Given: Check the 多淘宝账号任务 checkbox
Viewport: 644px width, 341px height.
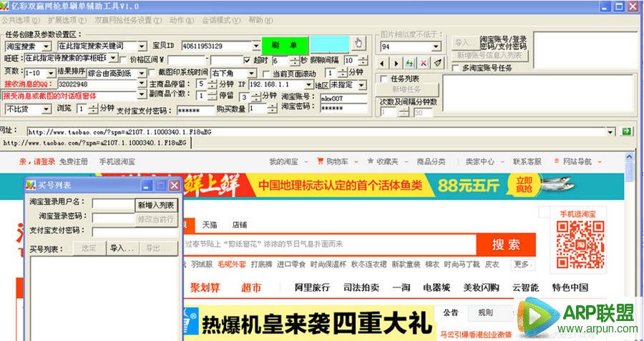Looking at the screenshot, I should point(455,68).
